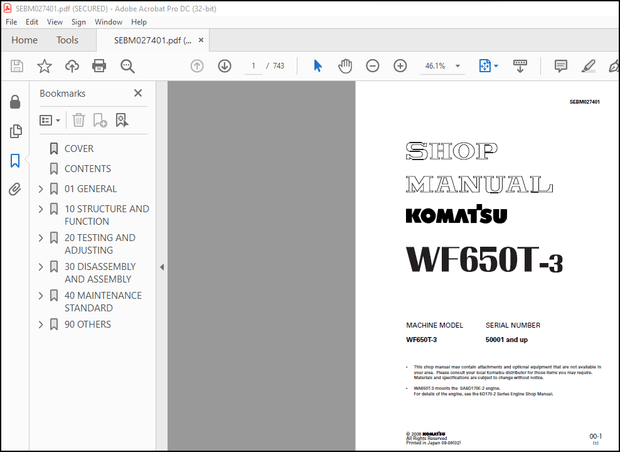The height and width of the screenshot is (452, 620).
Task: Go to next page arrow
Action: pyautogui.click(x=225, y=66)
